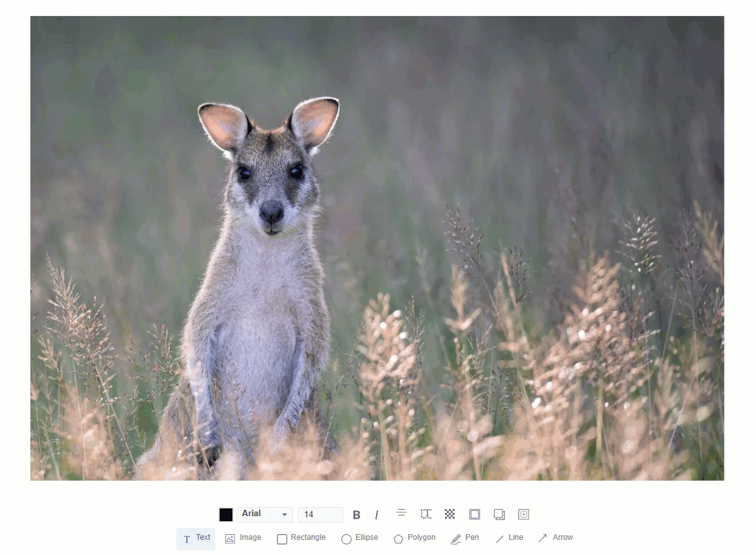Select the Line tool
756x556 pixels.
pyautogui.click(x=509, y=538)
